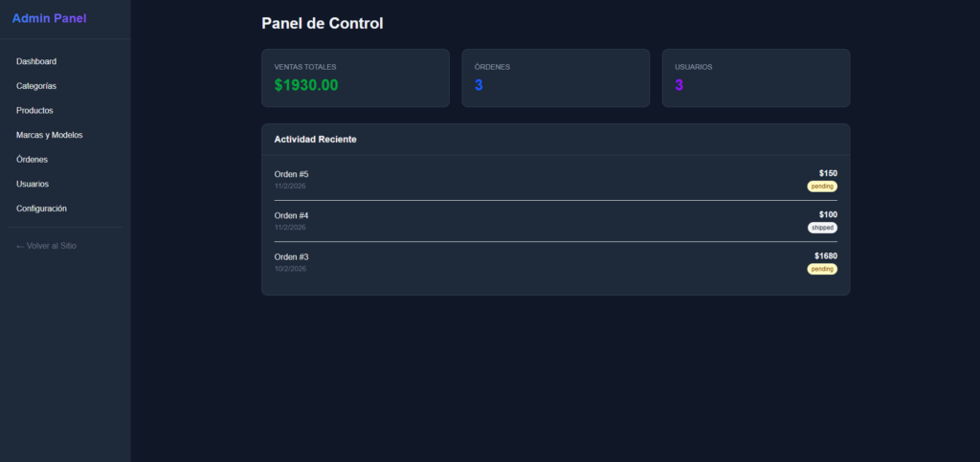
Task: Navigate to Usuarios in sidebar menu
Action: click(x=33, y=184)
